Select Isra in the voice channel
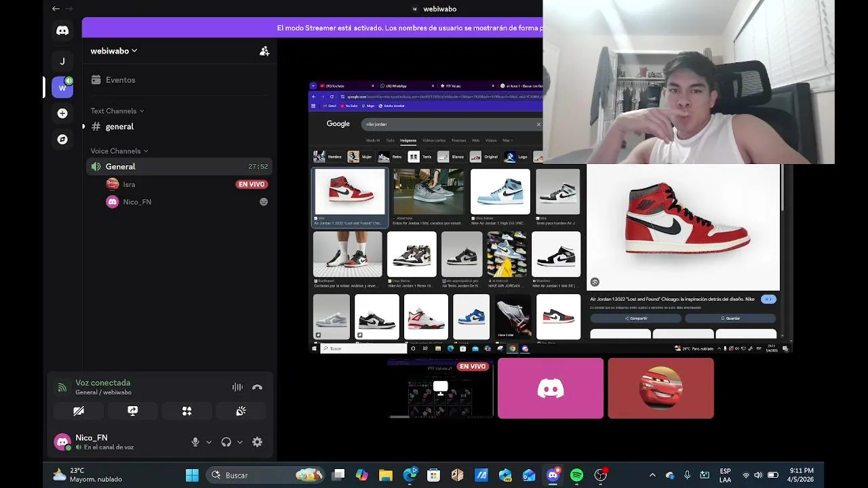This screenshot has width=868, height=488. [x=186, y=184]
